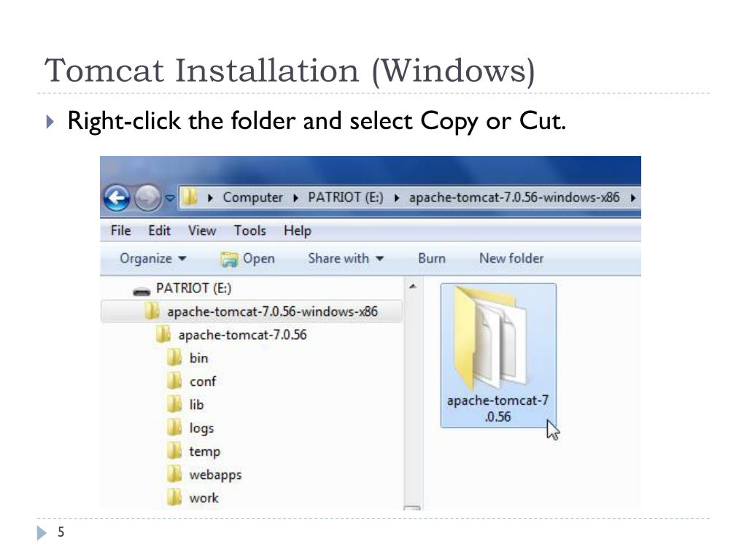Click the apache-tomcat-7.0.56 file name label

coord(498,408)
